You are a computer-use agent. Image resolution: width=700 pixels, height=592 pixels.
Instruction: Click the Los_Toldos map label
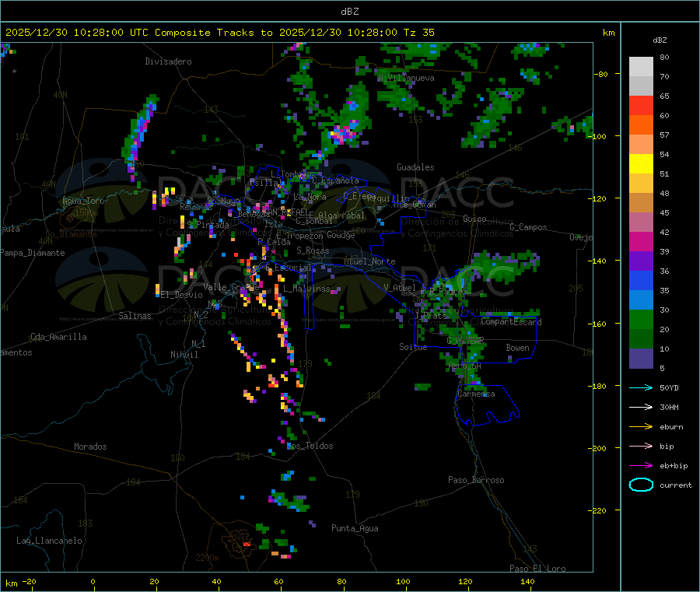pyautogui.click(x=310, y=446)
